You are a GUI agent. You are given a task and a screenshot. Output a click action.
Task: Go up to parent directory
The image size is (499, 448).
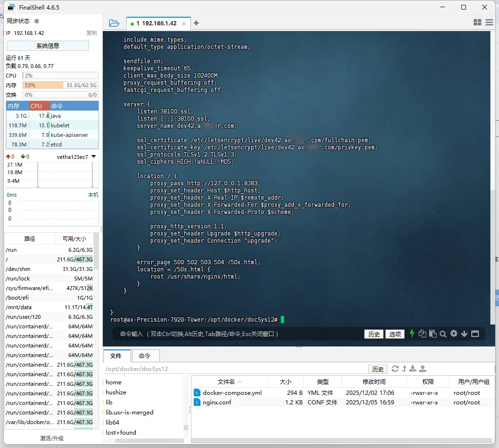tap(404, 369)
